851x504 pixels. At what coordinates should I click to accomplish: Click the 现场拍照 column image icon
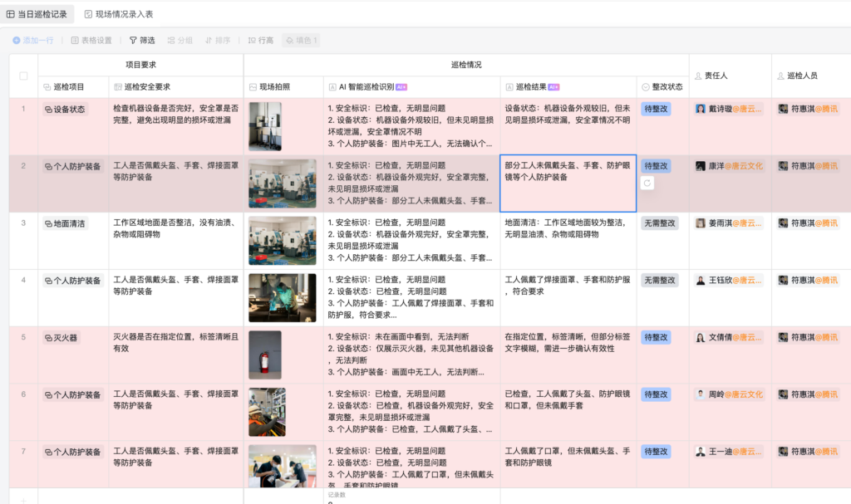click(253, 87)
